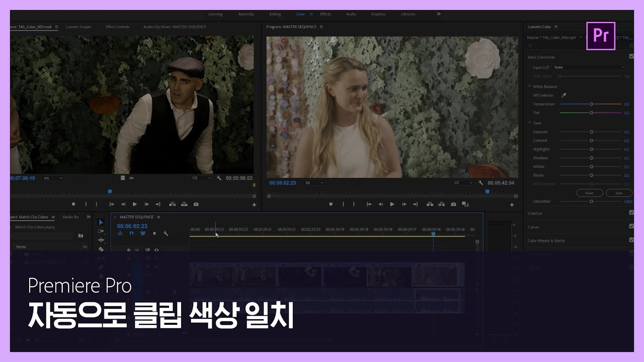Go to Out point in Source monitor
This screenshot has height=362, width=644.
158,204
